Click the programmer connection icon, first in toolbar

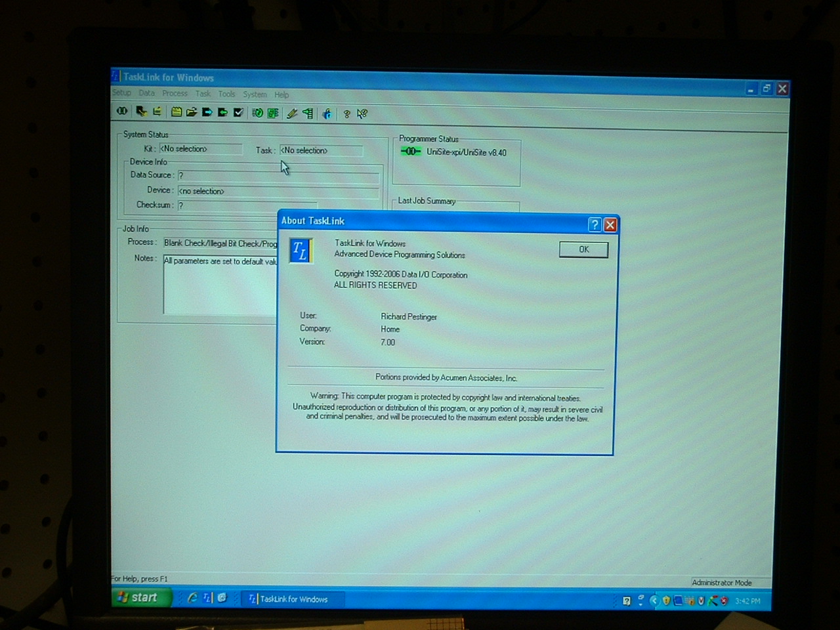pos(122,111)
